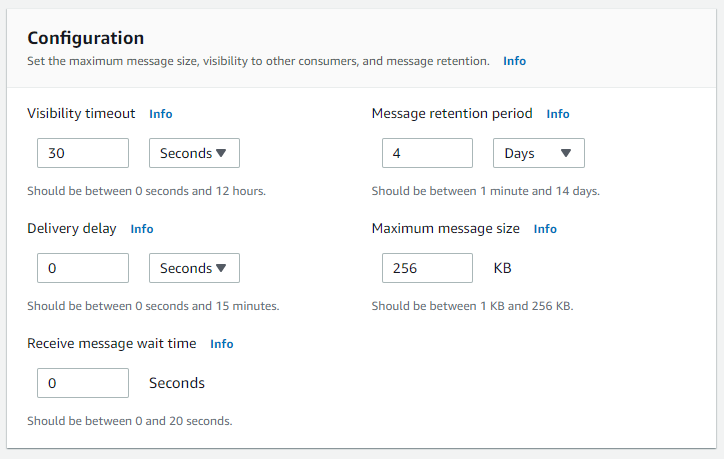Click the Message retention period value field

click(x=428, y=153)
